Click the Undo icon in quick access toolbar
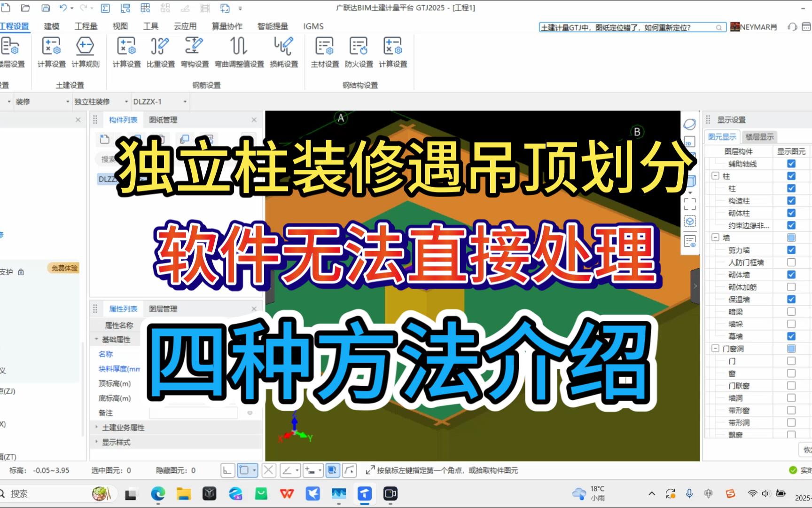This screenshot has width=812, height=508. coord(63,8)
